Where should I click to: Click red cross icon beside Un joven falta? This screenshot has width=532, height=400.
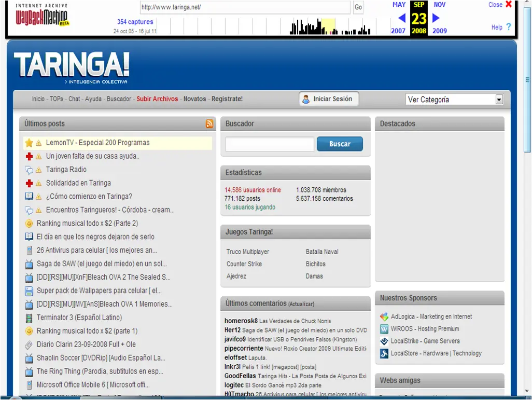click(x=29, y=156)
